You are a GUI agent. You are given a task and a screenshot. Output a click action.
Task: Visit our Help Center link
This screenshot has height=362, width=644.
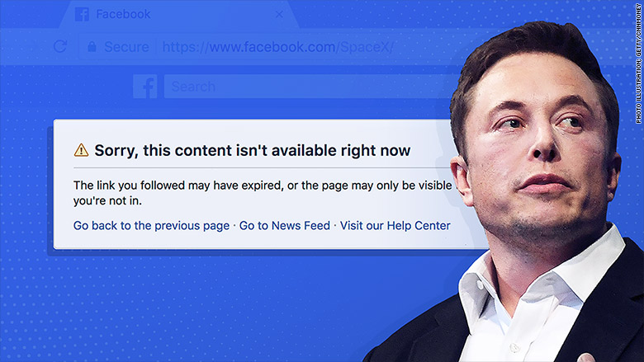(x=395, y=225)
